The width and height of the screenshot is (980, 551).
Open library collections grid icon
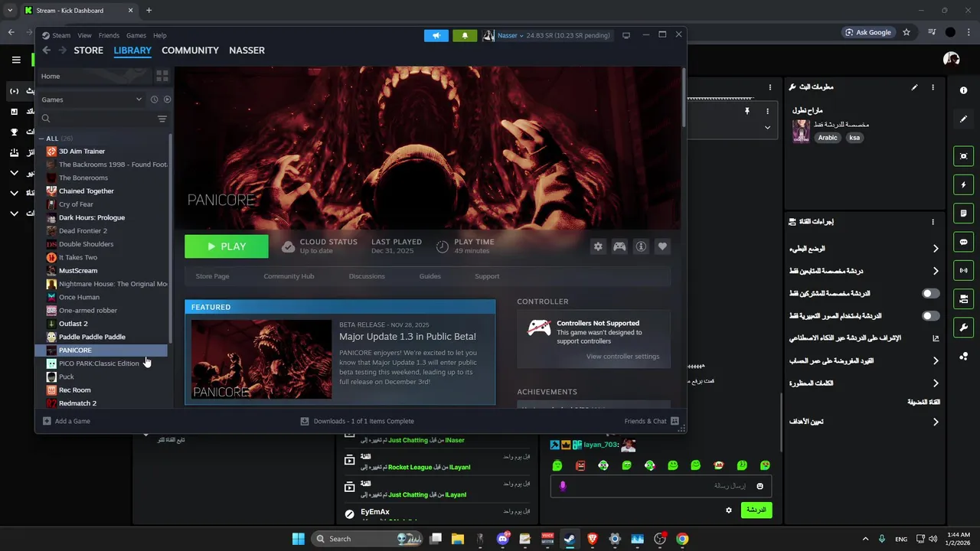[x=162, y=76]
